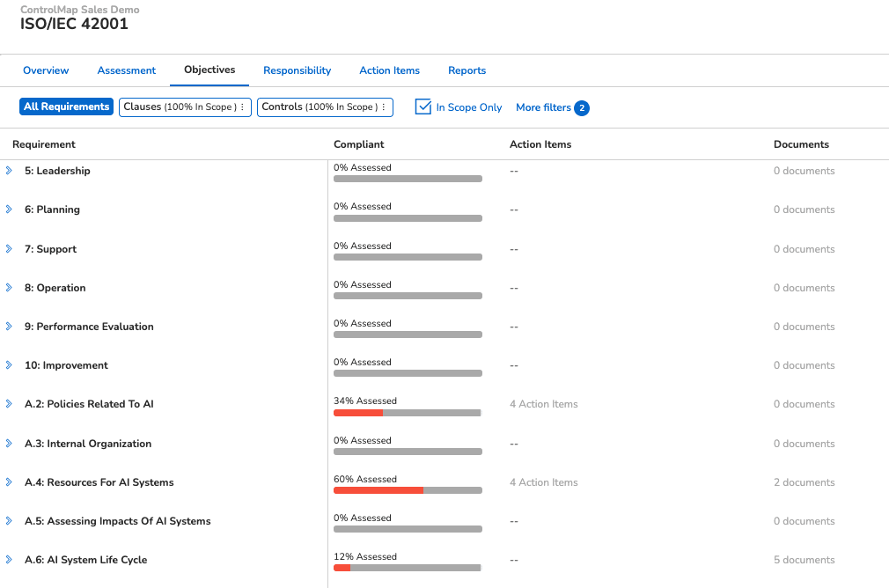The width and height of the screenshot is (889, 588).
Task: Expand the 5: Leadership row
Action: [x=9, y=171]
